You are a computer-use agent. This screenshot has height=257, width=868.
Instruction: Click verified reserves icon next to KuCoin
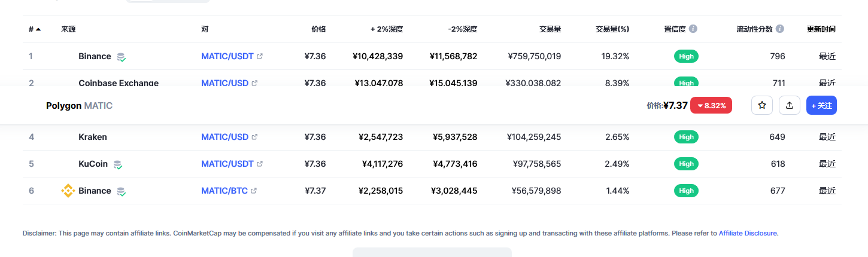pyautogui.click(x=118, y=164)
